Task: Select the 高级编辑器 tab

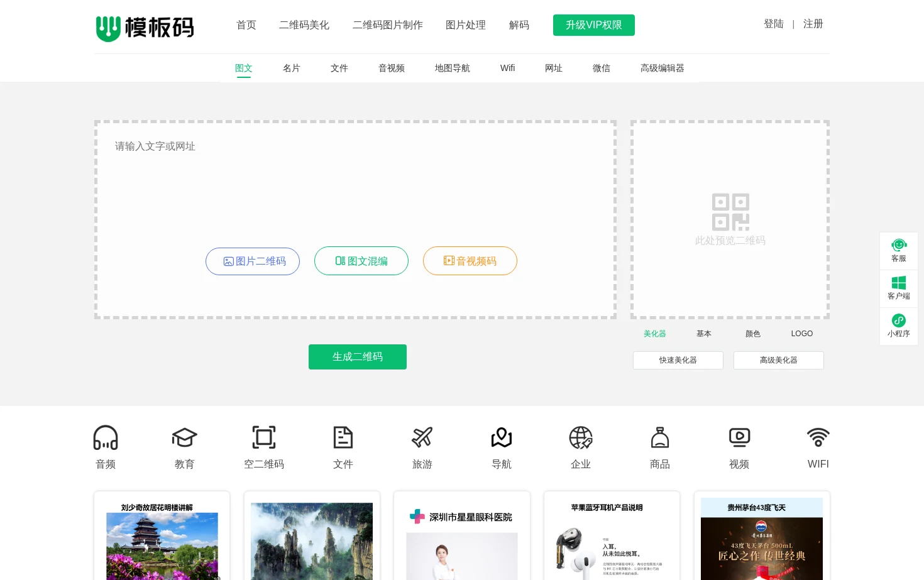Action: pos(663,68)
